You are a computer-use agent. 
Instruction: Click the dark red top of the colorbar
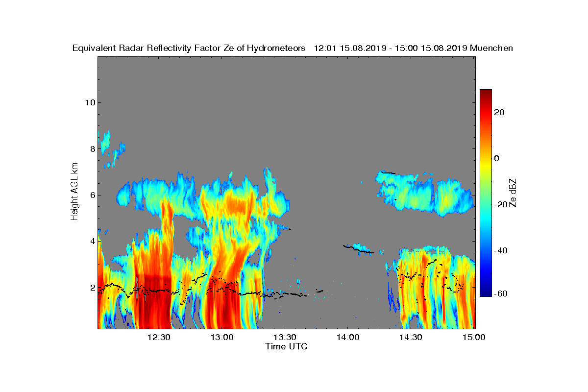pyautogui.click(x=486, y=93)
